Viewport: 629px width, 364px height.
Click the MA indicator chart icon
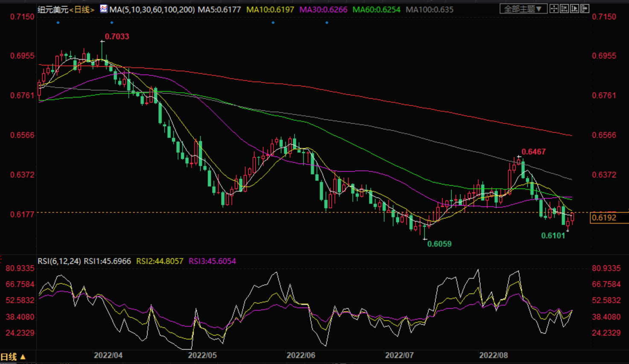pyautogui.click(x=104, y=9)
